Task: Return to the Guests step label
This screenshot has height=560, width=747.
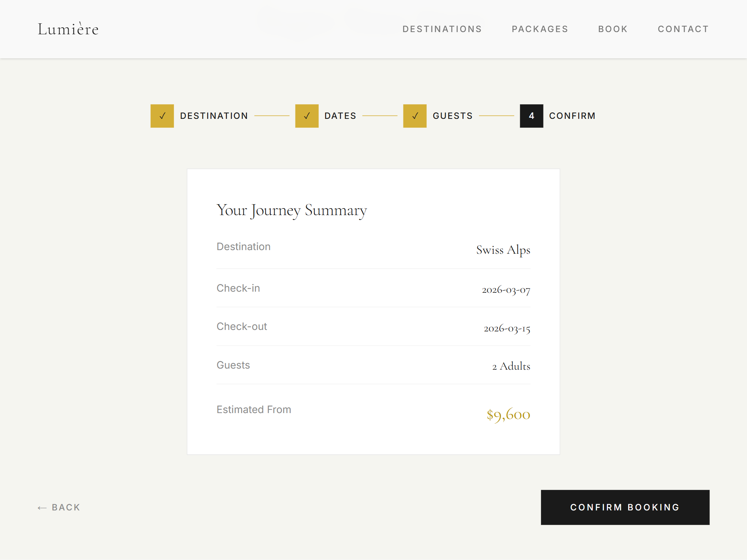Action: [453, 116]
